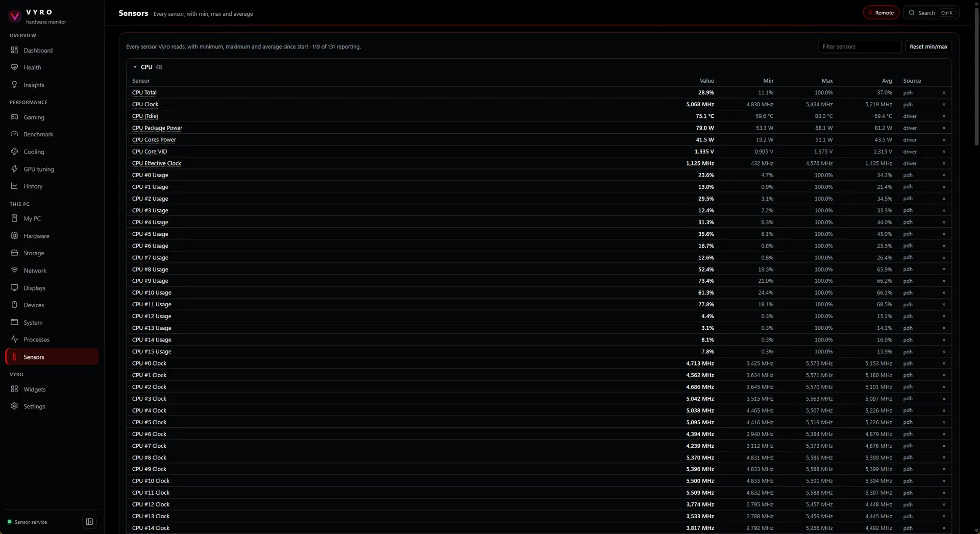
Task: Open Hardware chip icon
Action: click(14, 235)
